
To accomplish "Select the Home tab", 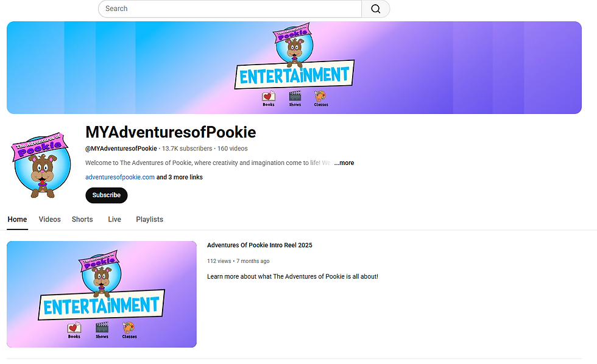I will tap(17, 220).
